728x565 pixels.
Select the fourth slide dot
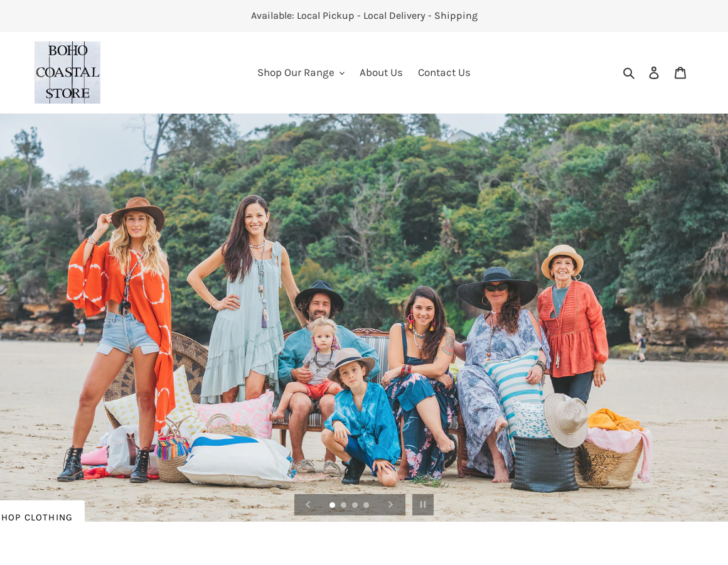pyautogui.click(x=367, y=505)
